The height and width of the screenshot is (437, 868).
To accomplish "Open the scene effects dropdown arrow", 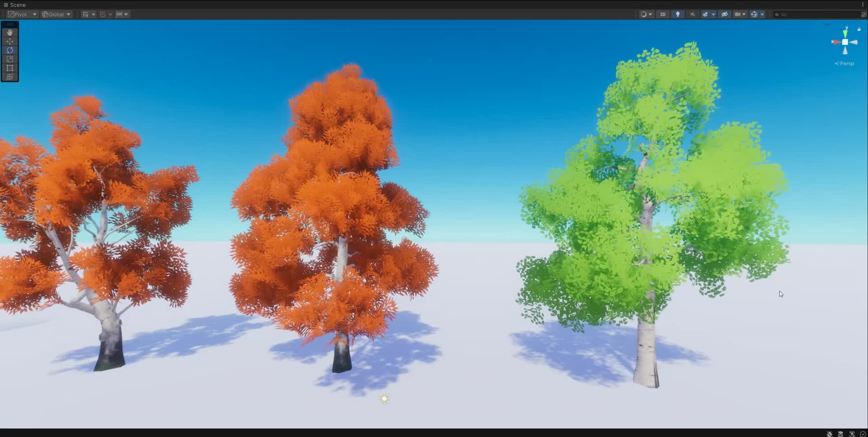I will (x=713, y=14).
